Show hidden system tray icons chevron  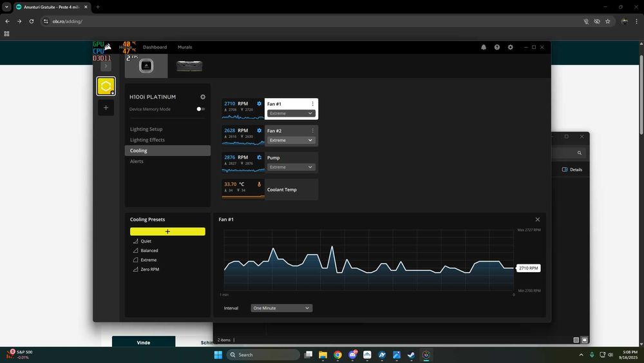point(581,355)
